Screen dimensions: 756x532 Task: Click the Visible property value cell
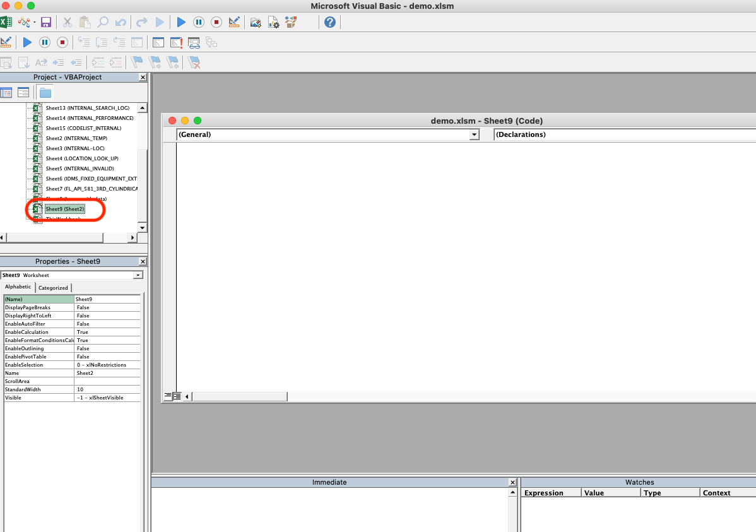107,398
